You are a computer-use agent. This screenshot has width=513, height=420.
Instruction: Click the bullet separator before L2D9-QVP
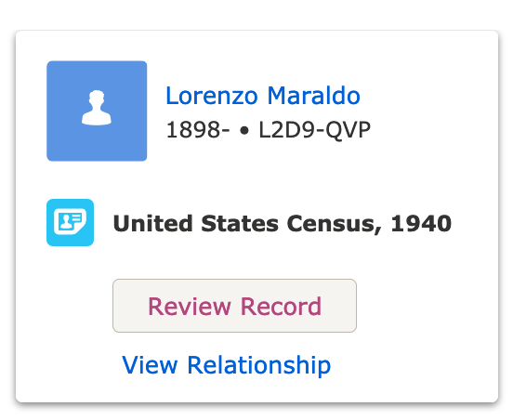tap(244, 131)
